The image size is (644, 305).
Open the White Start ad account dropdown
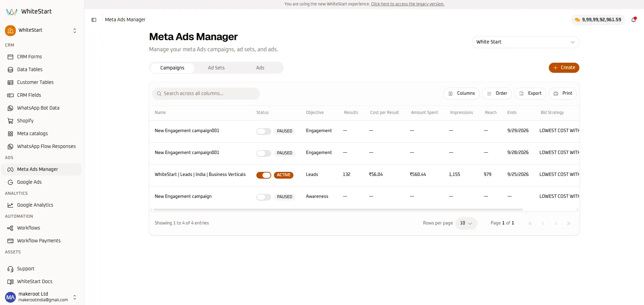(526, 42)
